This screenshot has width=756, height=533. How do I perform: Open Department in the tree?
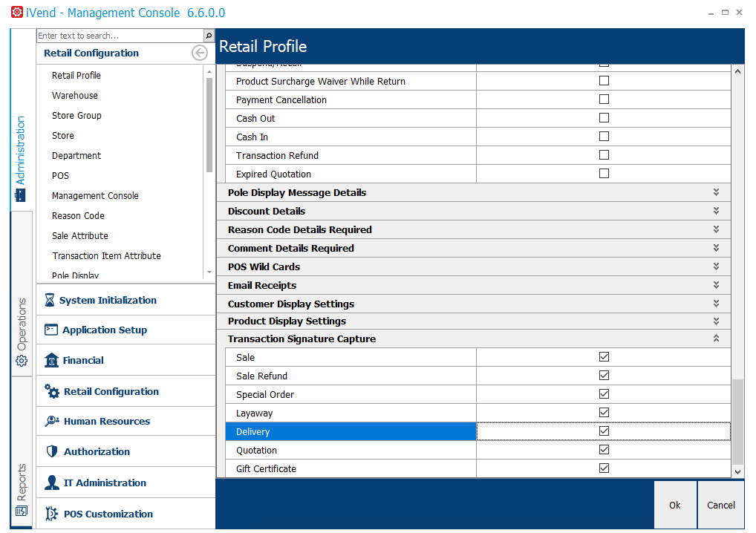[76, 156]
